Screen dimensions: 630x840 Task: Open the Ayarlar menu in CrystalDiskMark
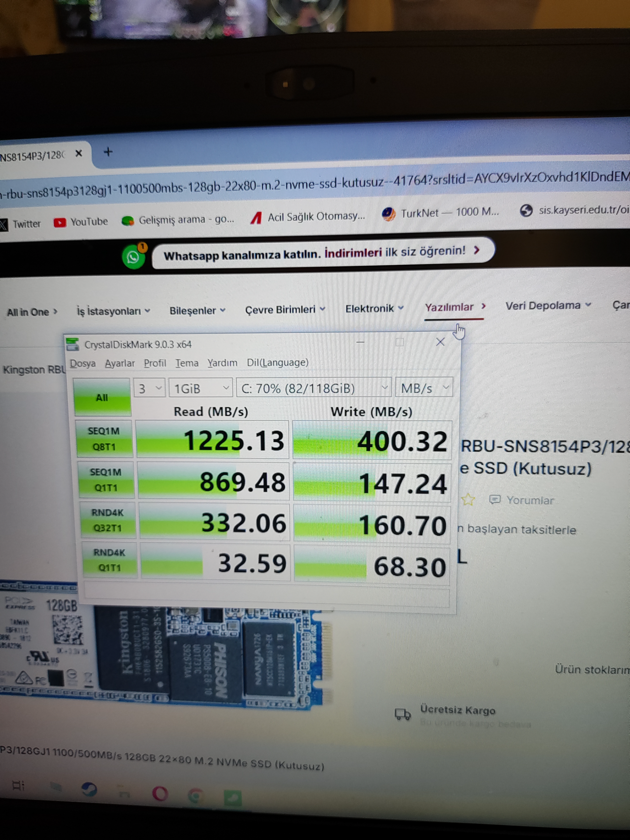point(120,363)
